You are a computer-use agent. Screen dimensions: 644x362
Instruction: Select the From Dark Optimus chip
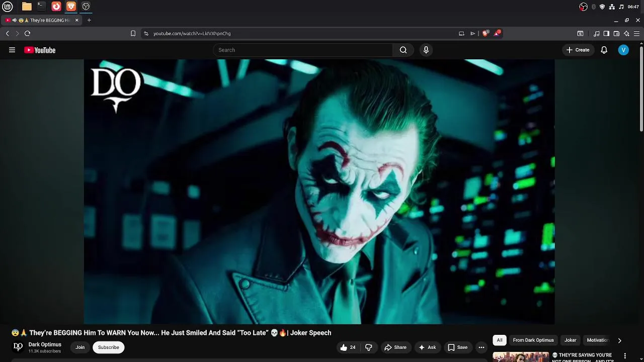coord(533,340)
